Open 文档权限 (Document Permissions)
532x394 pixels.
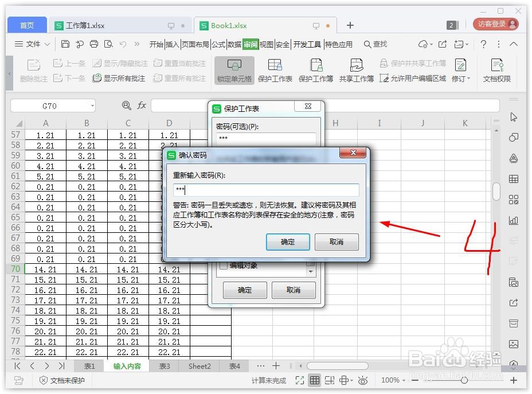496,71
